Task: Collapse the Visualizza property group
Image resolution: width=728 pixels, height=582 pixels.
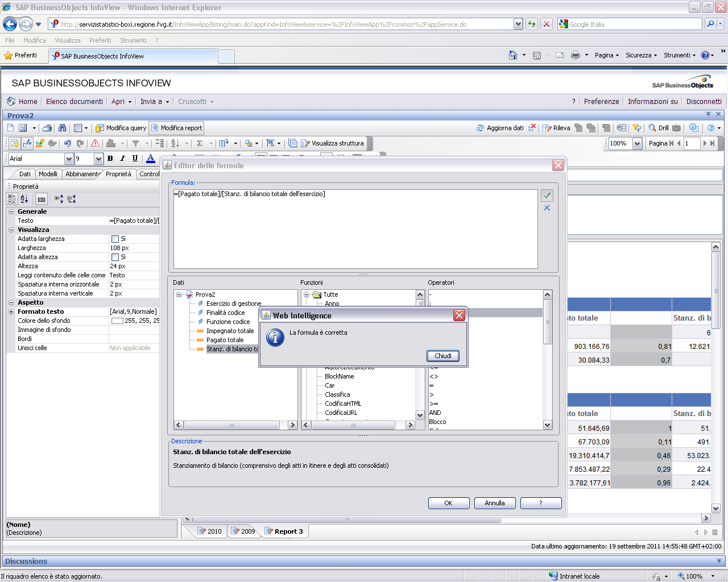Action: [x=11, y=230]
